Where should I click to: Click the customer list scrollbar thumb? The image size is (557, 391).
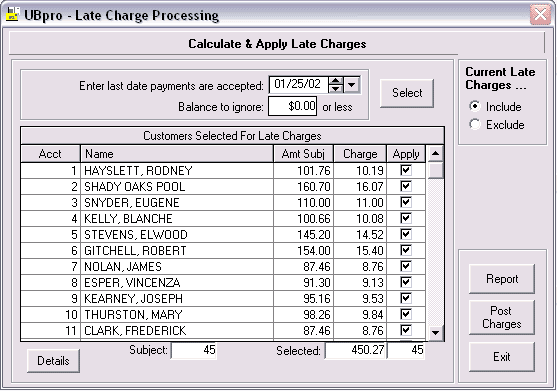pyautogui.click(x=435, y=170)
